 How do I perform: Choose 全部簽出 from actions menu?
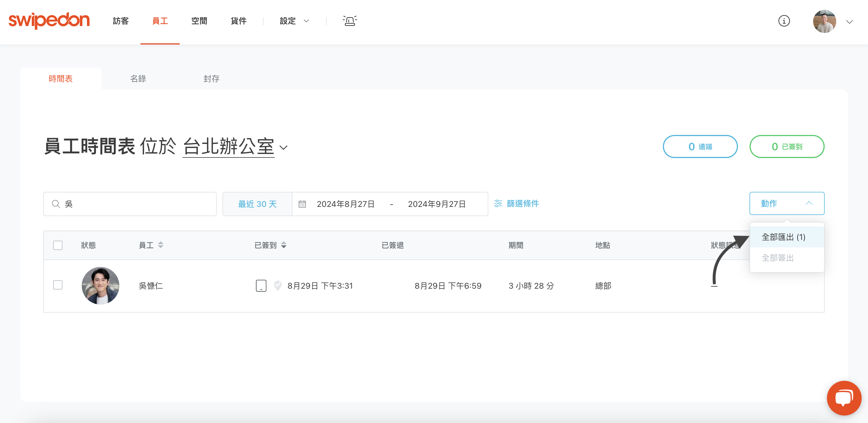tap(787, 258)
